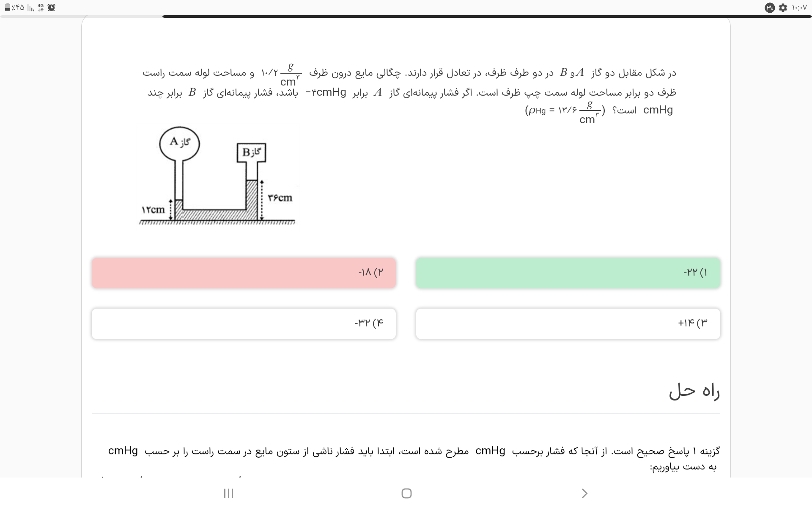Choose answer option 4 (-32)
Screen dimensions: 812x508
click(244, 323)
